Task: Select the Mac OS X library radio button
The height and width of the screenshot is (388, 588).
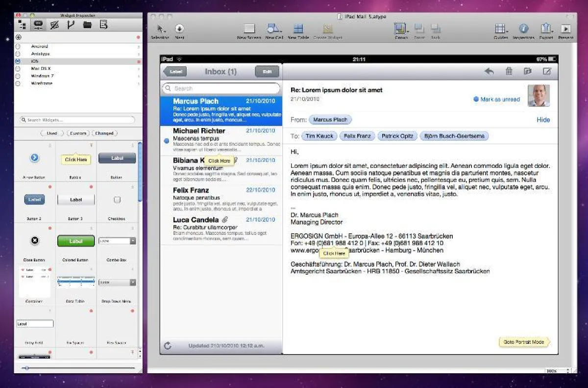Action: coord(18,69)
